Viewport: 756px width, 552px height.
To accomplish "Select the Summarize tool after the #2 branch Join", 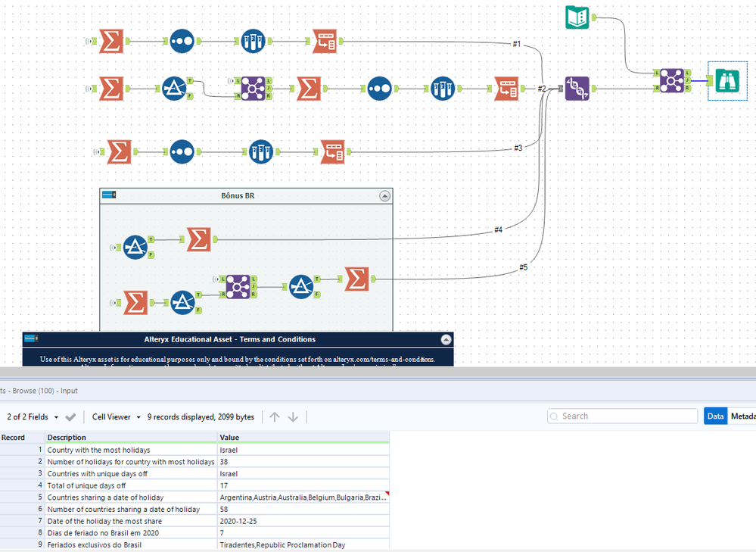I will [x=309, y=89].
